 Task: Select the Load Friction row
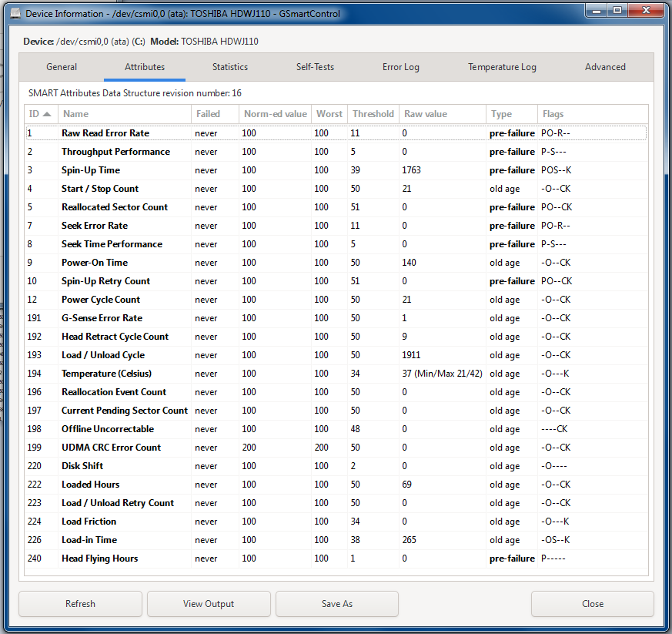336,522
